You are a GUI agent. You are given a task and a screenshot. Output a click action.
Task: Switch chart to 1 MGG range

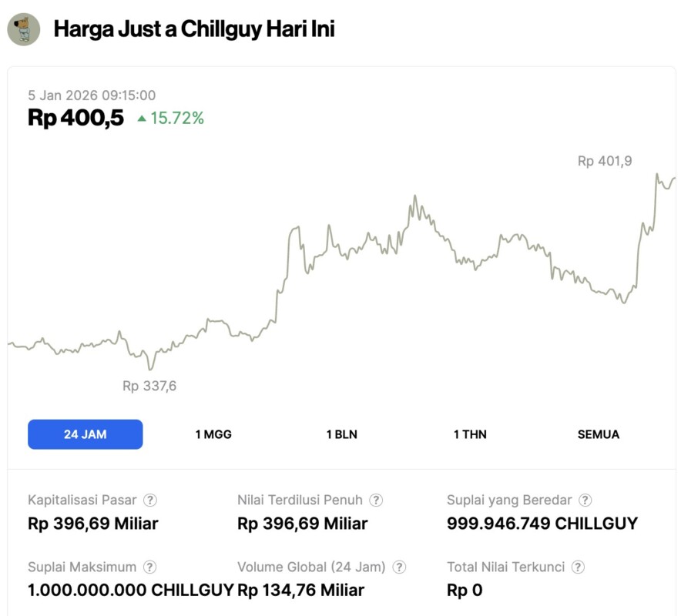click(x=213, y=434)
